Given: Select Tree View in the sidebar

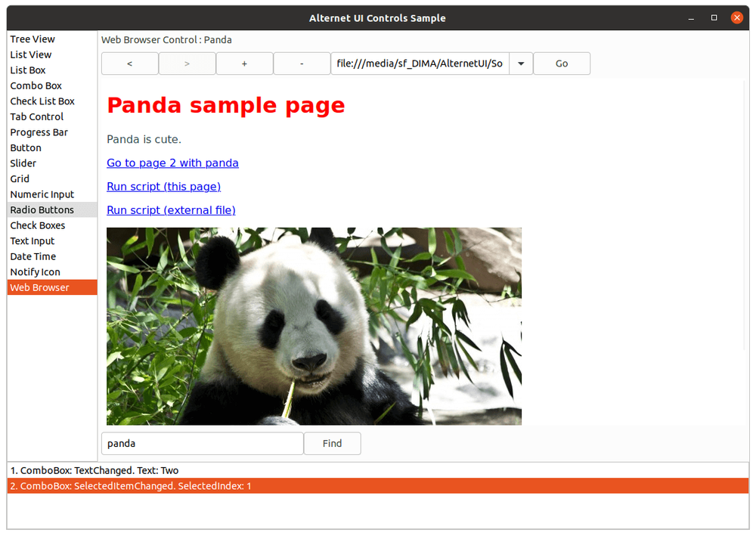Looking at the screenshot, I should point(33,39).
